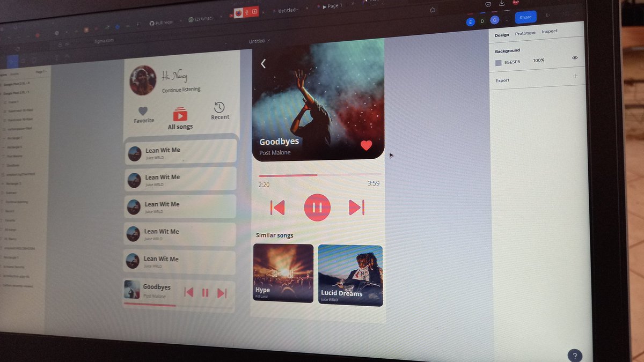The height and width of the screenshot is (362, 644).
Task: Select the Favorite heart icon
Action: coord(143,111)
